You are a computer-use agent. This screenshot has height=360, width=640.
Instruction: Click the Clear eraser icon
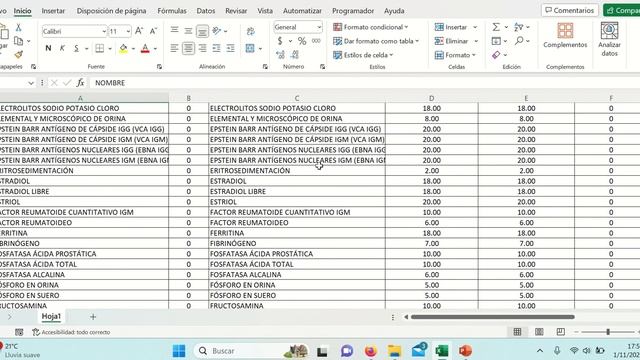[496, 55]
